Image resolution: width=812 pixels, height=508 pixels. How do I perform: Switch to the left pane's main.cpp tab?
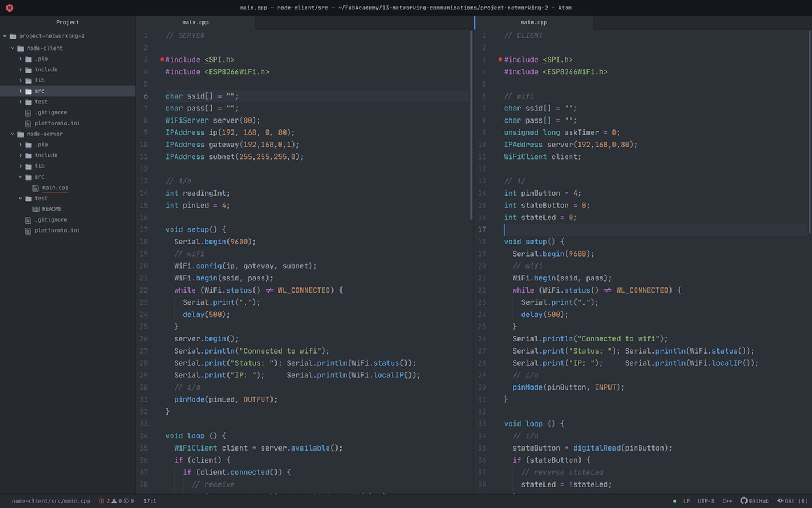point(195,23)
